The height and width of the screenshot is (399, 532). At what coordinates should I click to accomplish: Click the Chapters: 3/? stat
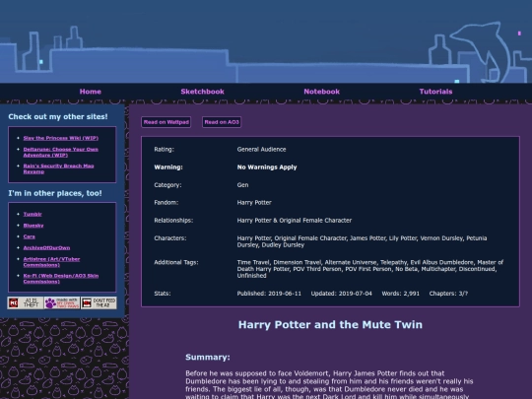click(448, 294)
